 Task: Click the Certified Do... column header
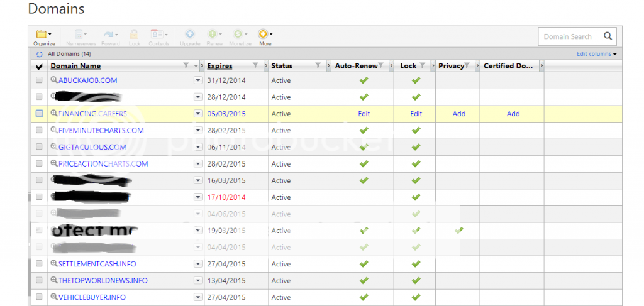click(508, 65)
